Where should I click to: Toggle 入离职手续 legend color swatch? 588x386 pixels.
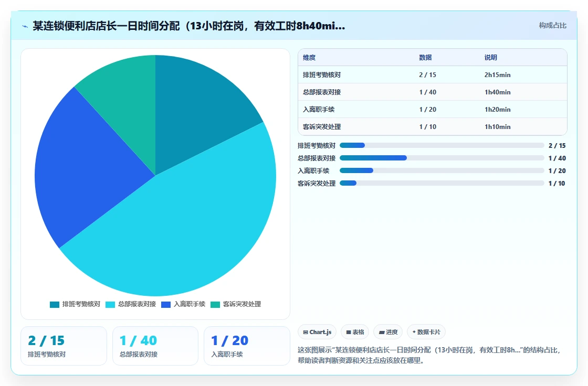166,304
